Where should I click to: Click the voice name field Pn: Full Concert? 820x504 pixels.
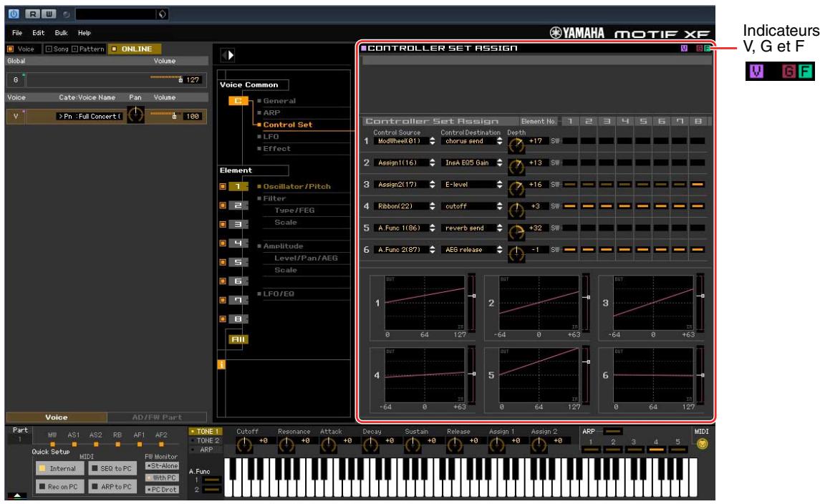pos(90,116)
